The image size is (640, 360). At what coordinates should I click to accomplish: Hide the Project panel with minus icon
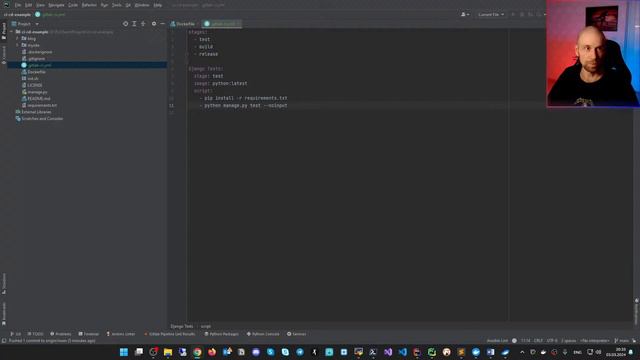point(162,24)
